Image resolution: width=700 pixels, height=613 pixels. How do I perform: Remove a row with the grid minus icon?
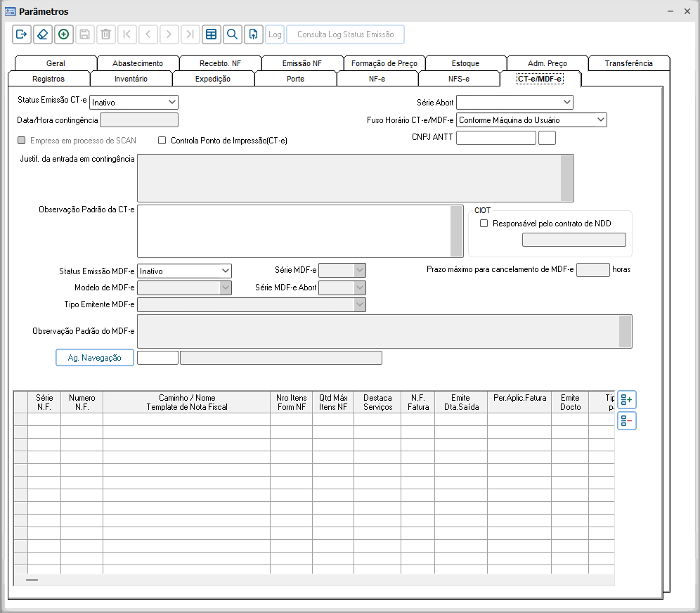[626, 421]
